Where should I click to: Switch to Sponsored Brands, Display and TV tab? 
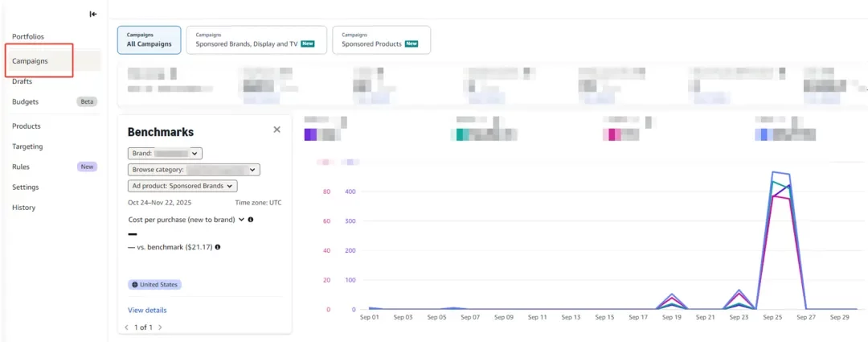(256, 39)
